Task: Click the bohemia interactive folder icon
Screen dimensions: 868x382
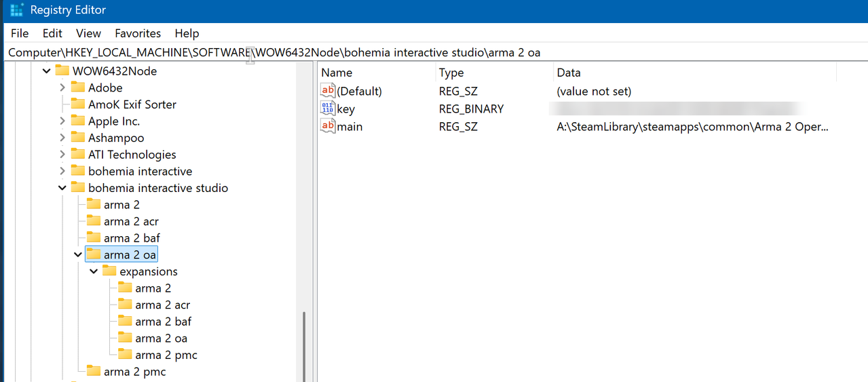Action: tap(77, 171)
